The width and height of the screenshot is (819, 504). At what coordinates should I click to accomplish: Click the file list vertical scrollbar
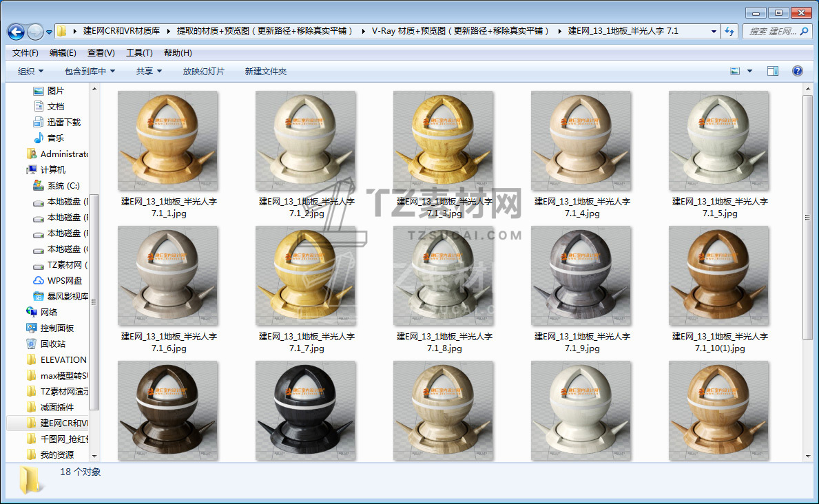tap(807, 217)
